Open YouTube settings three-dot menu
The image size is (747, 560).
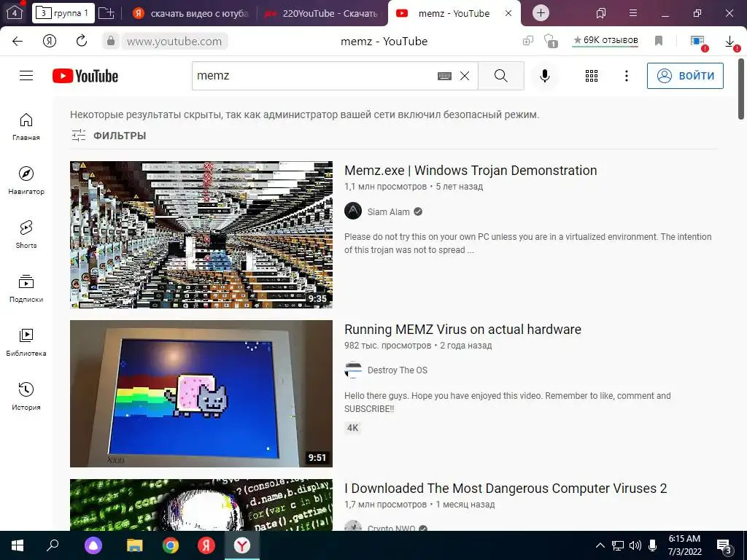(627, 76)
